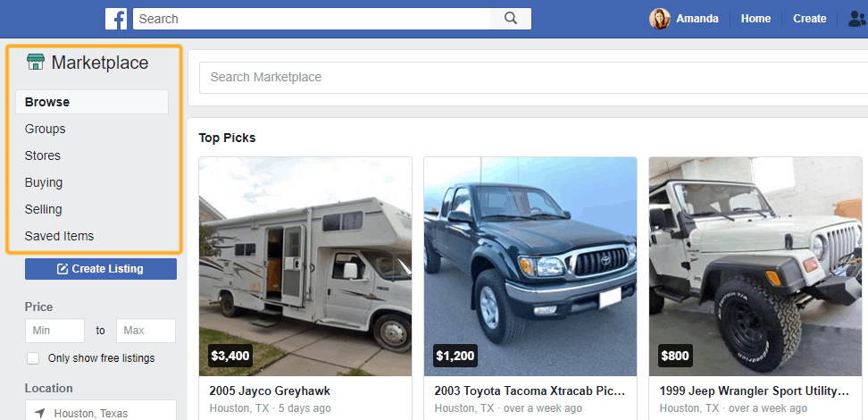
Task: Click the Marketplace heading title
Action: pos(100,63)
